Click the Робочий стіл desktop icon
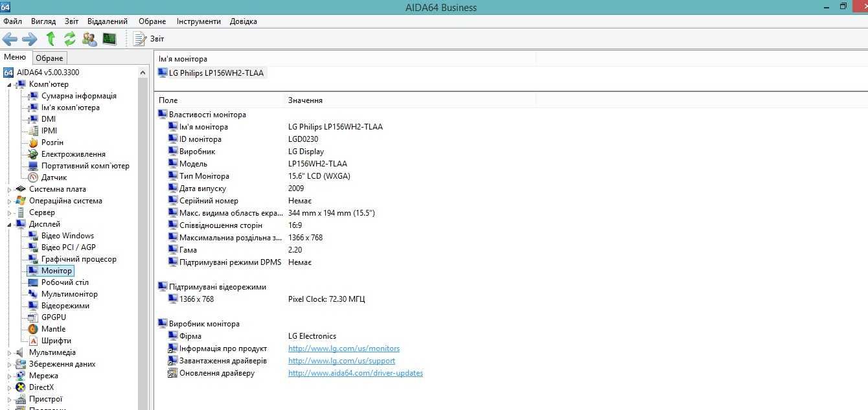This screenshot has width=868, height=410. (x=33, y=282)
